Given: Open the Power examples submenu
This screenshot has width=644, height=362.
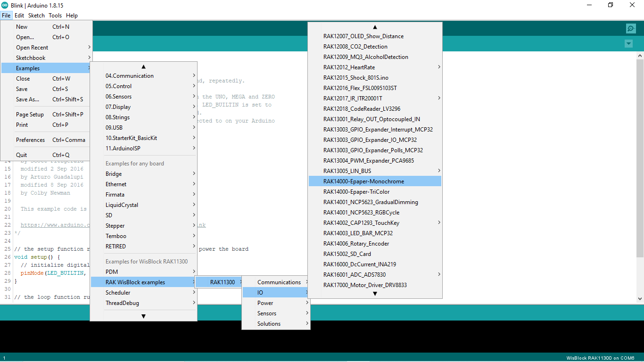Looking at the screenshot, I should 276,303.
